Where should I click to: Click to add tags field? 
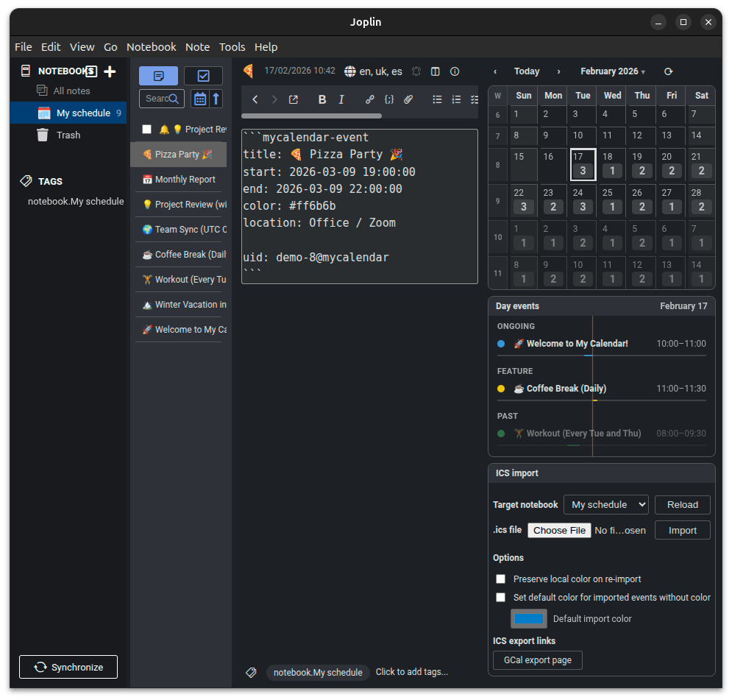click(412, 672)
